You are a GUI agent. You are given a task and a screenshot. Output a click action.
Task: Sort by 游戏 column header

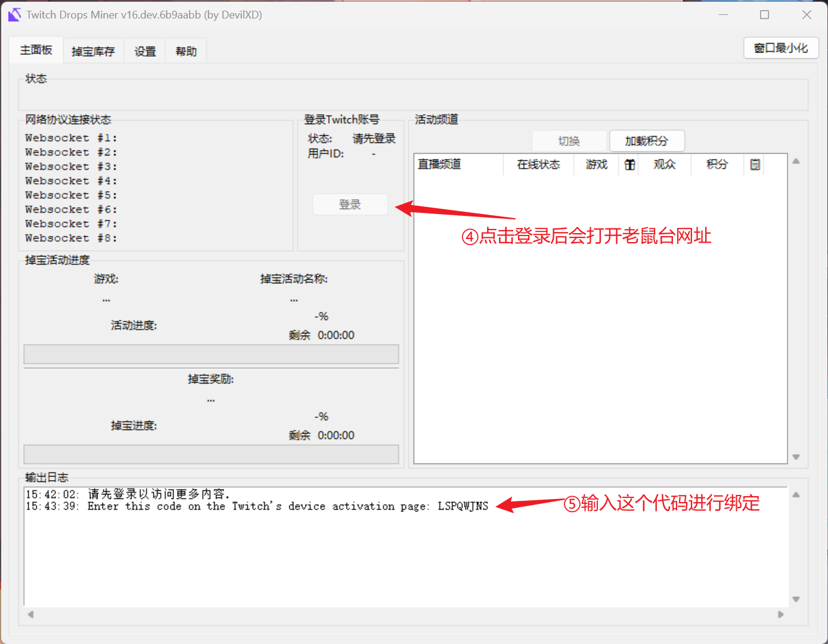(597, 165)
